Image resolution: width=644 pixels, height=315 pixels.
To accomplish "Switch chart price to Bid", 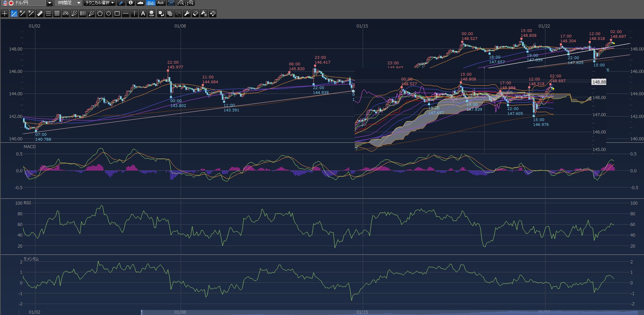I will coord(150,3).
